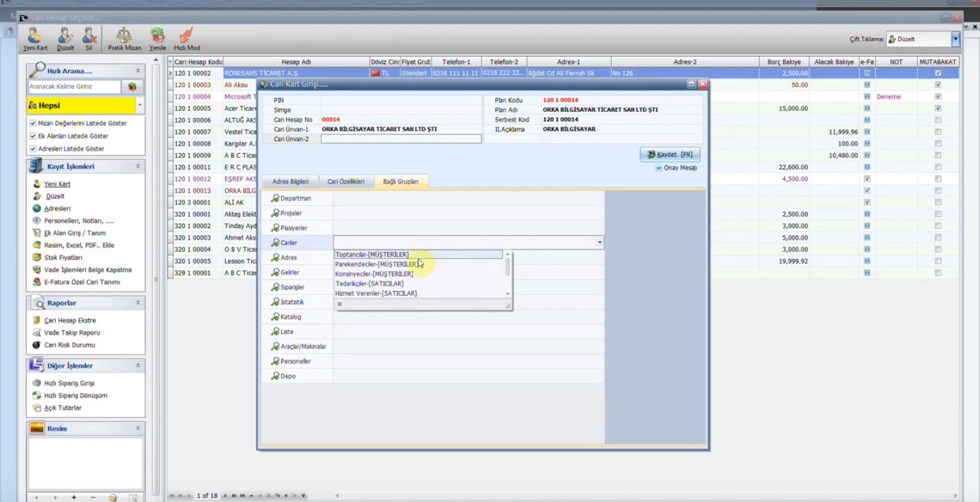Click next record arrow in grid navigator

[x=226, y=496]
